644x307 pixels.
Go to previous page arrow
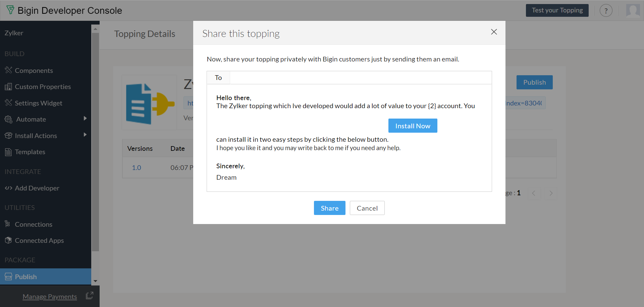(x=534, y=193)
